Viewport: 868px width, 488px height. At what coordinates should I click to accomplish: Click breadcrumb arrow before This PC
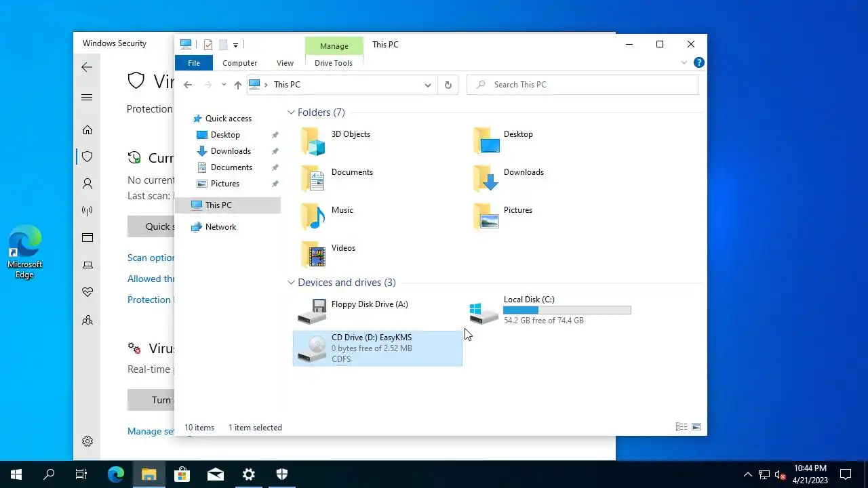click(x=266, y=85)
